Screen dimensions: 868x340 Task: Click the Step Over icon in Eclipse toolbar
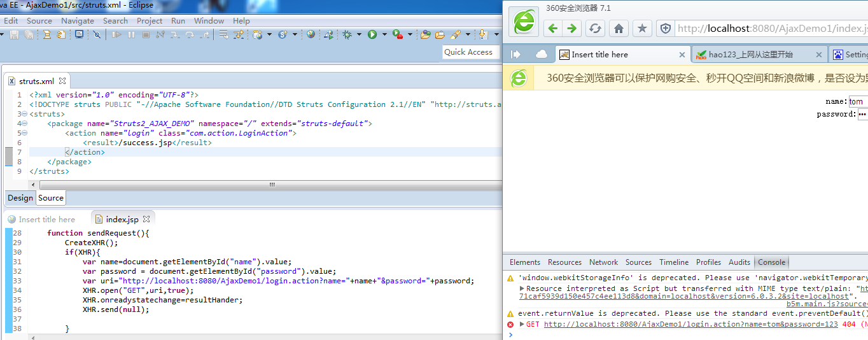(190, 34)
